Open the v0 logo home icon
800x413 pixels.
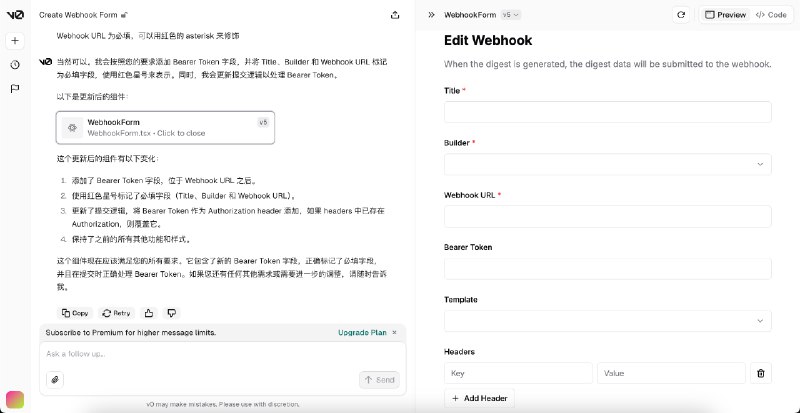tap(15, 15)
